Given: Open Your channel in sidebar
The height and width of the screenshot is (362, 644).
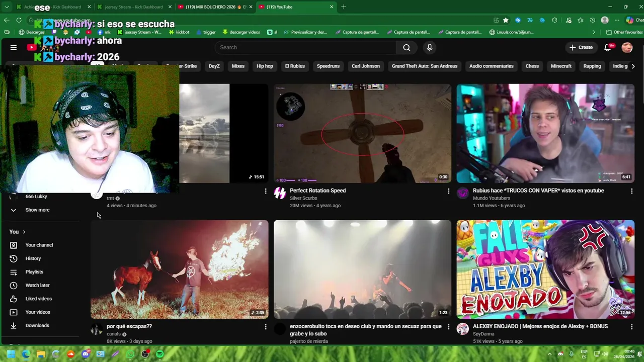Looking at the screenshot, I should [40, 245].
